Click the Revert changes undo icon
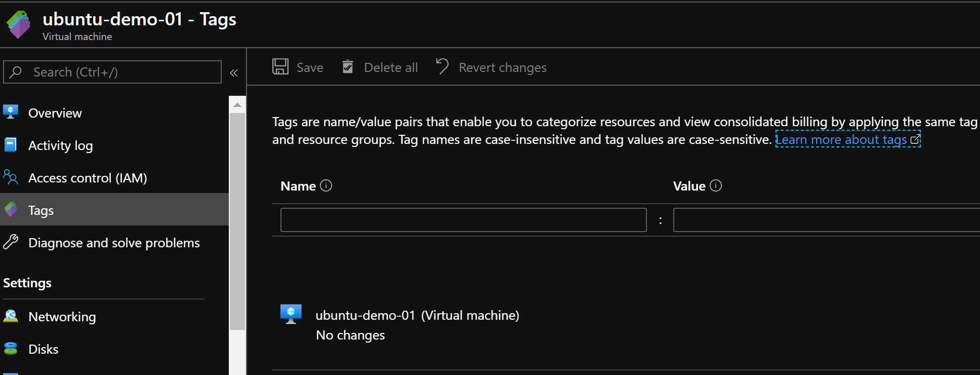980x375 pixels. click(x=442, y=66)
